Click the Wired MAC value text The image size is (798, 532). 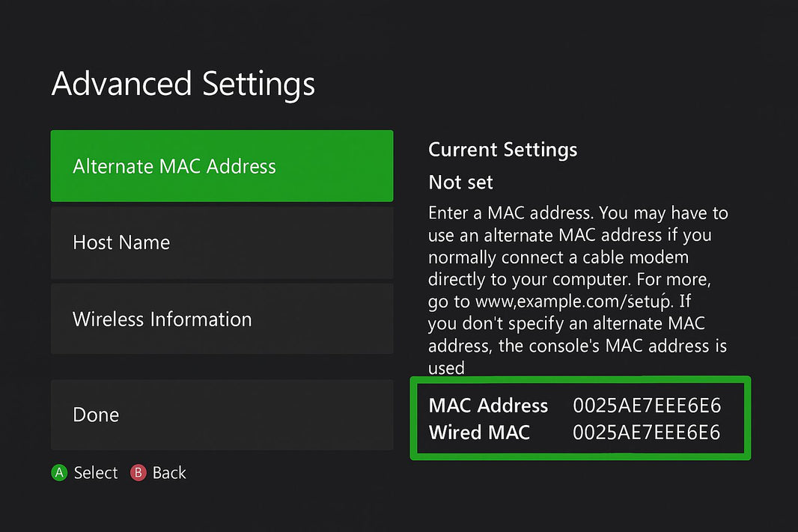pyautogui.click(x=647, y=432)
